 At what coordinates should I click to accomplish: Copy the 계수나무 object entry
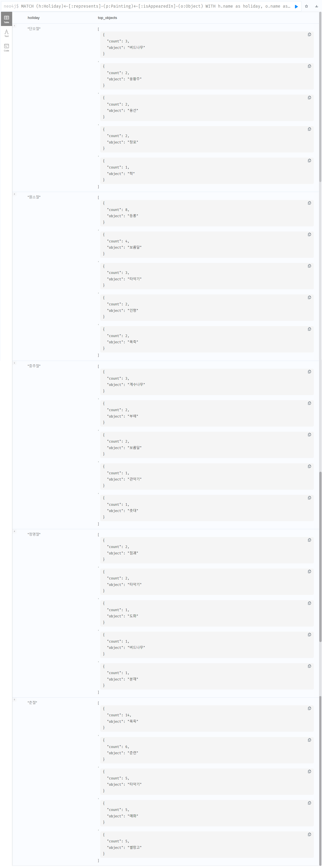(309, 372)
